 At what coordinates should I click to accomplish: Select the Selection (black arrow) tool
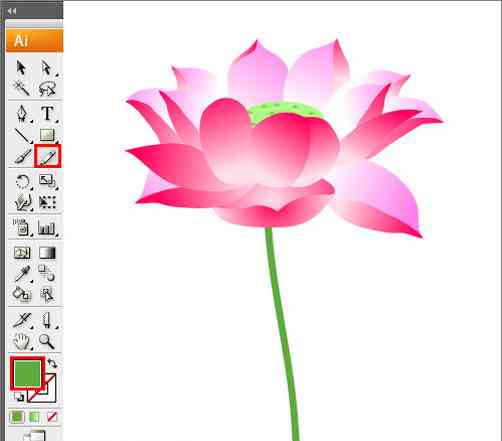click(x=21, y=68)
